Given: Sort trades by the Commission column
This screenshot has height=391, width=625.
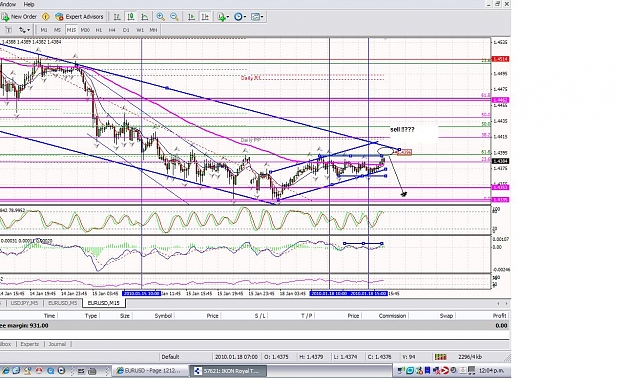Looking at the screenshot, I should click(392, 316).
